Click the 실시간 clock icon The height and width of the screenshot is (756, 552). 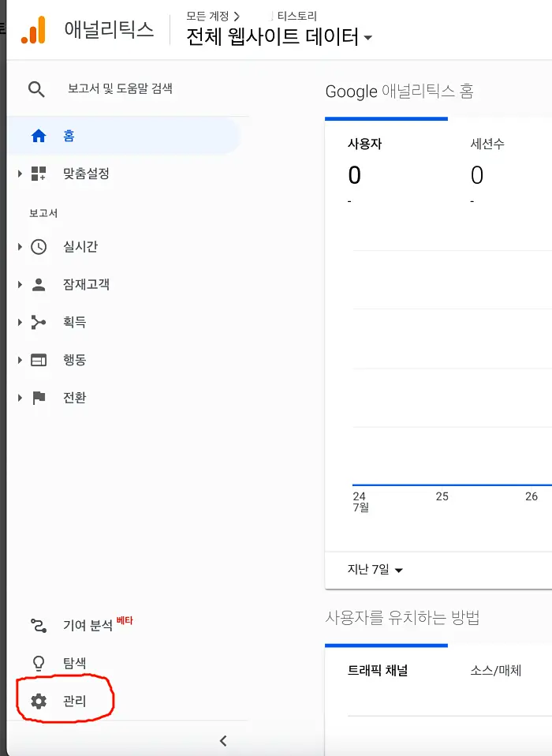[x=39, y=247]
